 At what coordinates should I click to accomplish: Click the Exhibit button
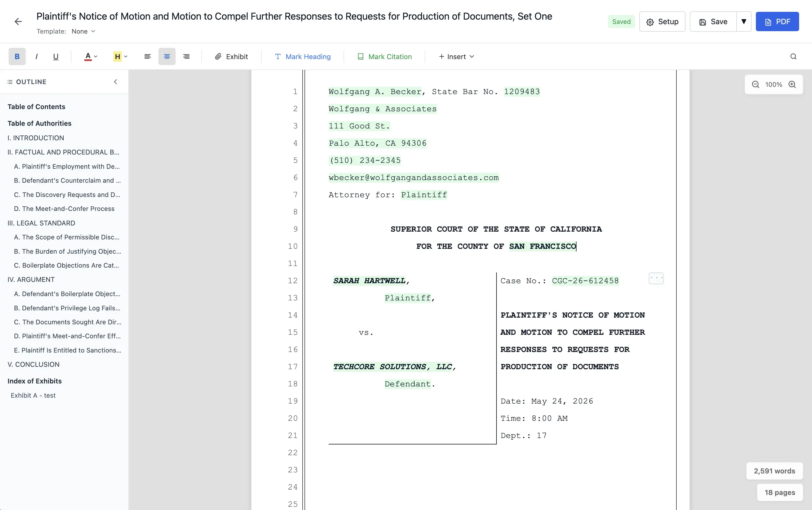click(231, 56)
